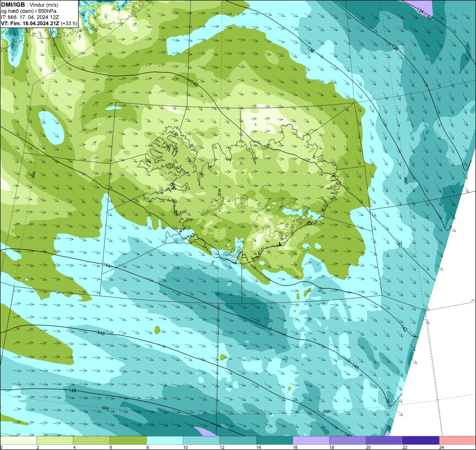Screen dimensions: 476x450
Task: Click the legend tick label "24"
Action: [x=441, y=447]
